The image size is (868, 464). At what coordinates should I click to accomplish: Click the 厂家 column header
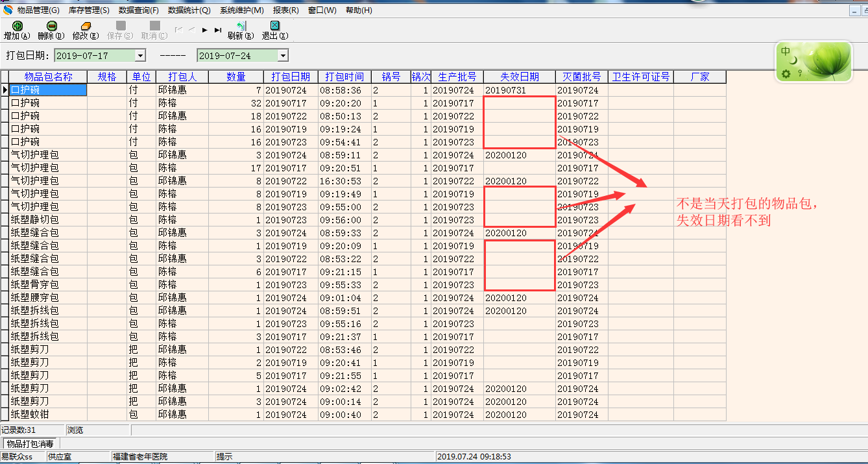point(700,77)
